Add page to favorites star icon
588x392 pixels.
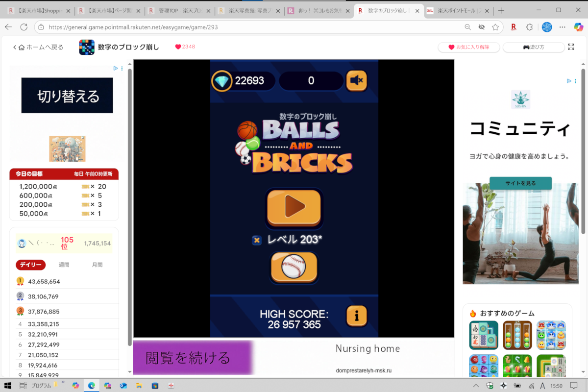(x=495, y=27)
